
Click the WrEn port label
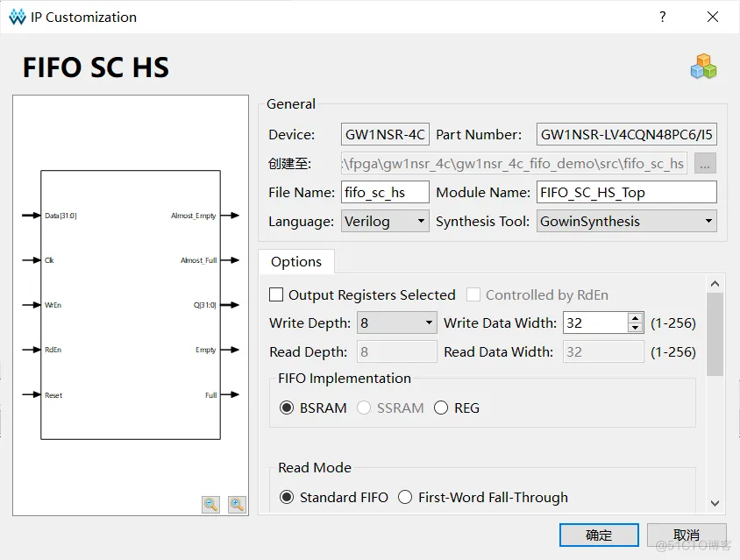point(53,305)
